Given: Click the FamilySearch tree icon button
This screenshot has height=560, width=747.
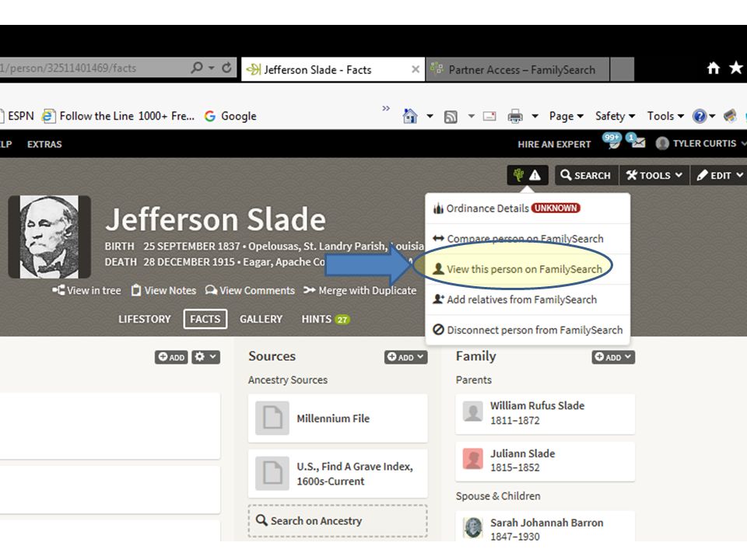Looking at the screenshot, I should pos(528,175).
